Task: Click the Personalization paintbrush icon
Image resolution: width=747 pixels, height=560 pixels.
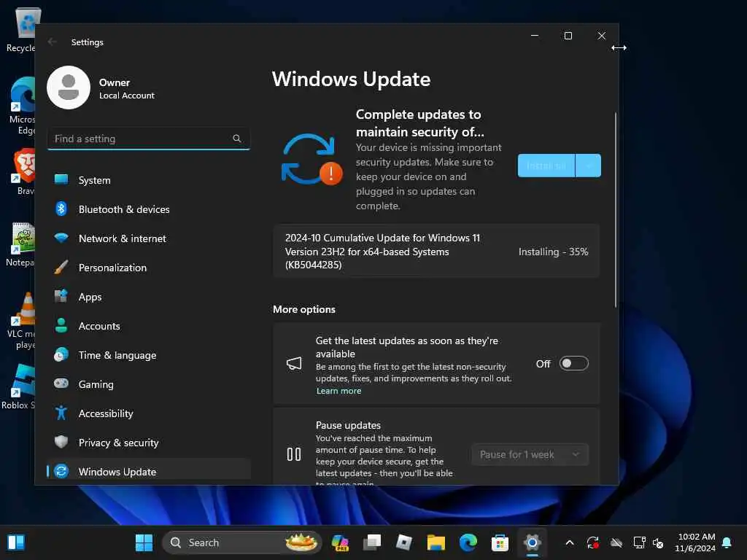Action: [61, 267]
